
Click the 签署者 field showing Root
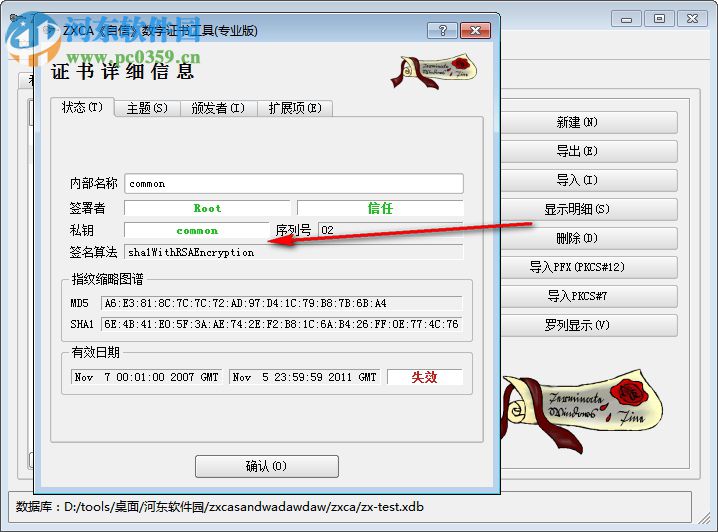[207, 208]
